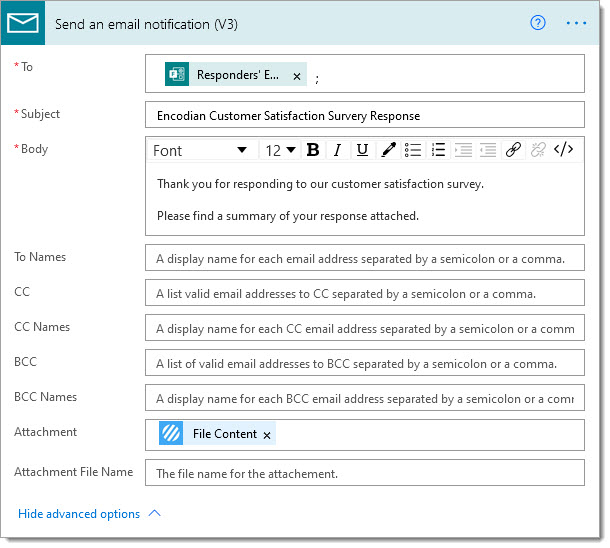Screen dimensions: 610x548
Task: Click the mail envelope icon in the header
Action: pyautogui.click(x=23, y=23)
